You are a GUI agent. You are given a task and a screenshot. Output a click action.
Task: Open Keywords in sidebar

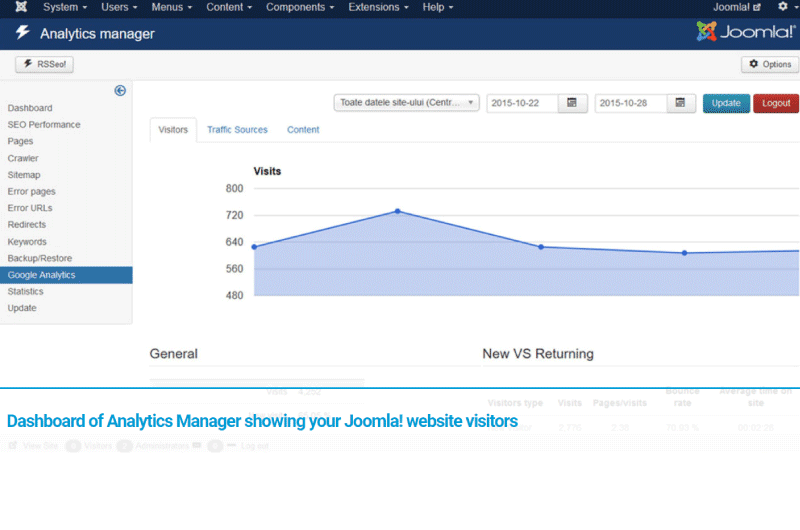click(x=27, y=242)
